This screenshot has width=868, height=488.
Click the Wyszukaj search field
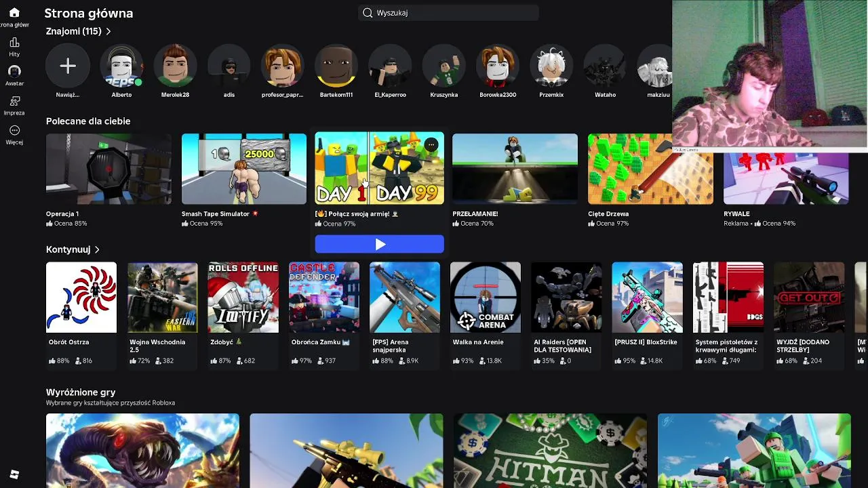(448, 13)
